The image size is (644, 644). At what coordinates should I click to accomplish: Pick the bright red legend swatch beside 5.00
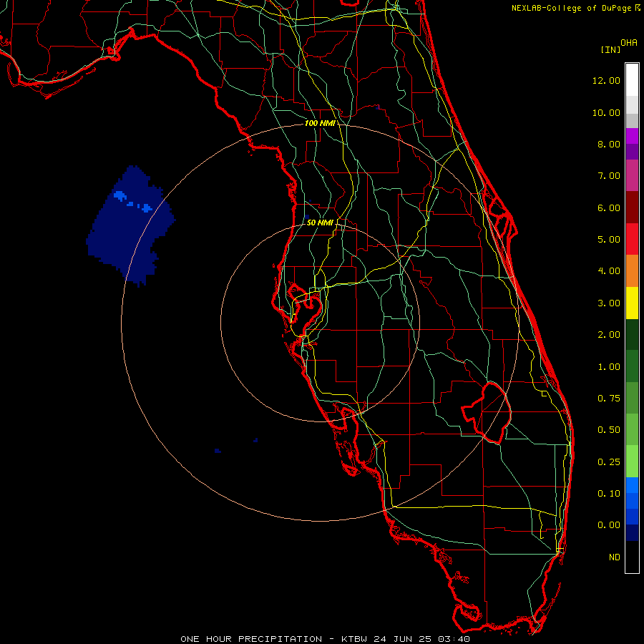coord(632,239)
